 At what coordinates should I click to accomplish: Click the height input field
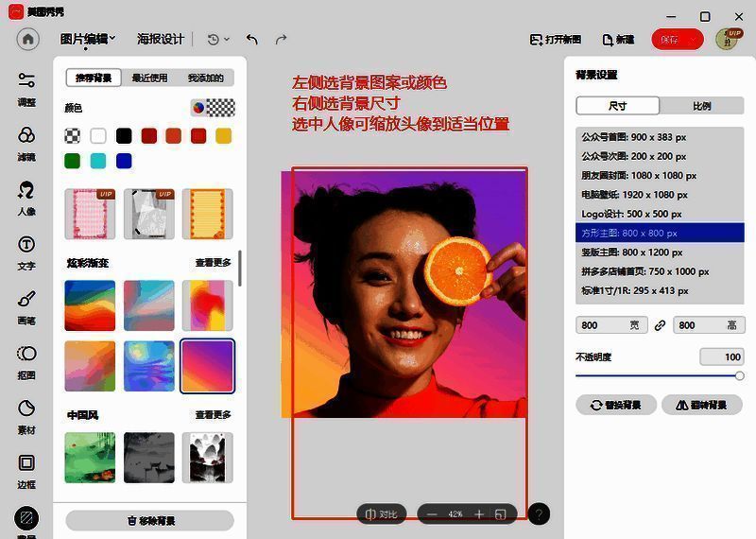[710, 325]
